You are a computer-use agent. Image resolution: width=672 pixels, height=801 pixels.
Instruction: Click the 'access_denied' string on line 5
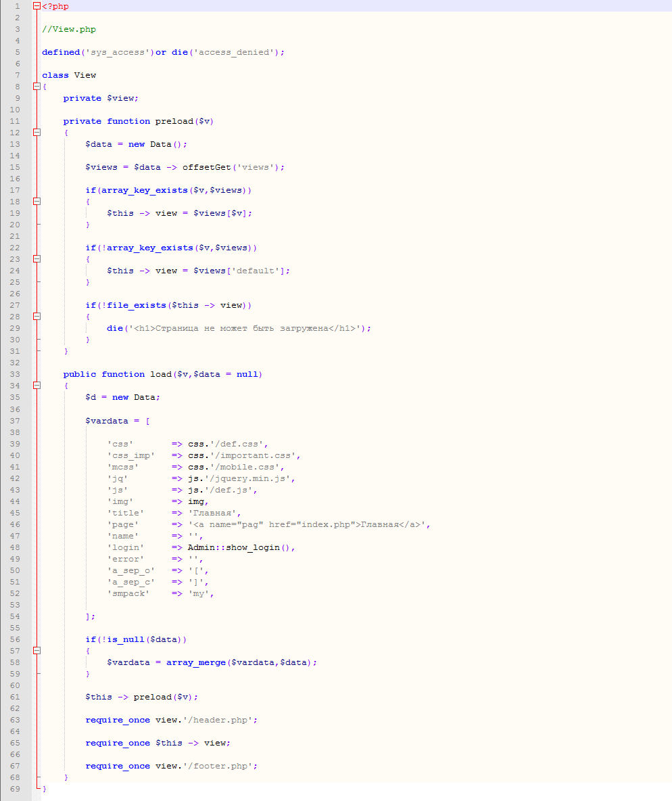click(x=234, y=52)
